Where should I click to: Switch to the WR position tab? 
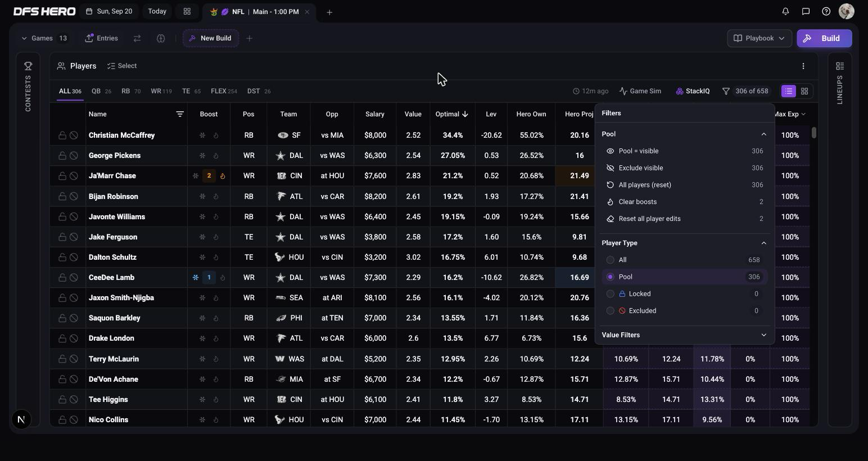pos(161,91)
